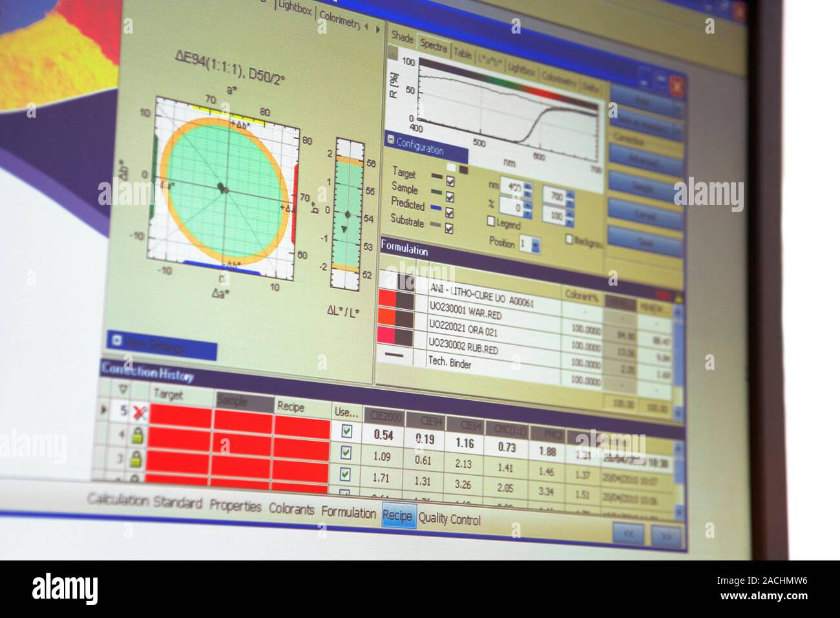The width and height of the screenshot is (840, 618).
Task: Toggle the Predicted curve checkbox
Action: [x=449, y=213]
